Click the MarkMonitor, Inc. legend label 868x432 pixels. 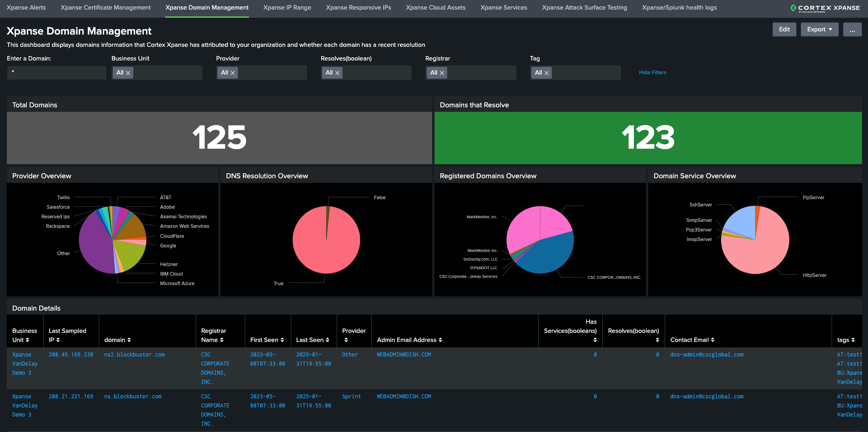(482, 217)
